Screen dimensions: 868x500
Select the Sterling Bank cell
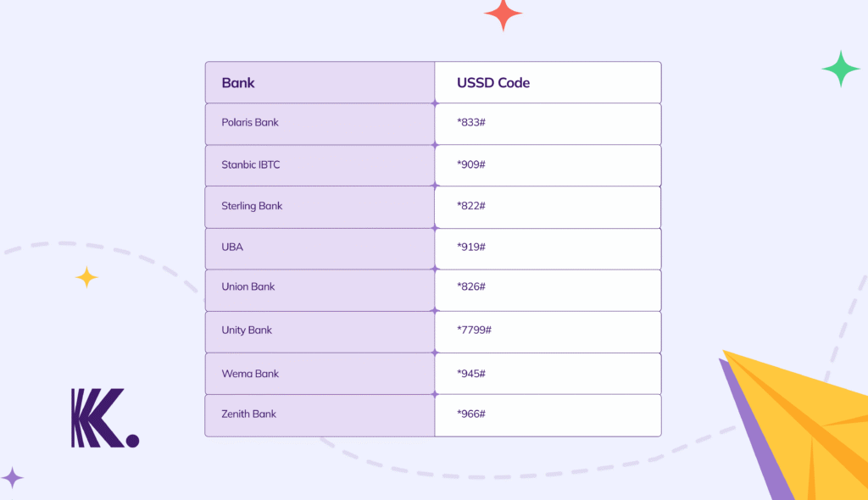click(320, 207)
